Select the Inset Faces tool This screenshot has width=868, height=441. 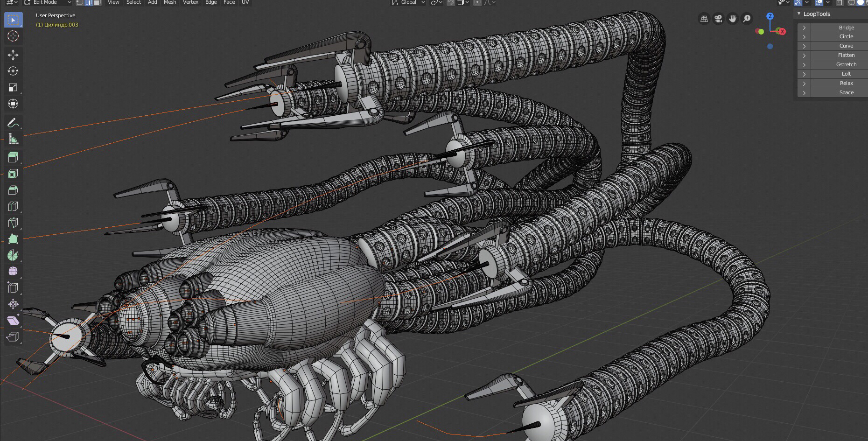click(13, 174)
